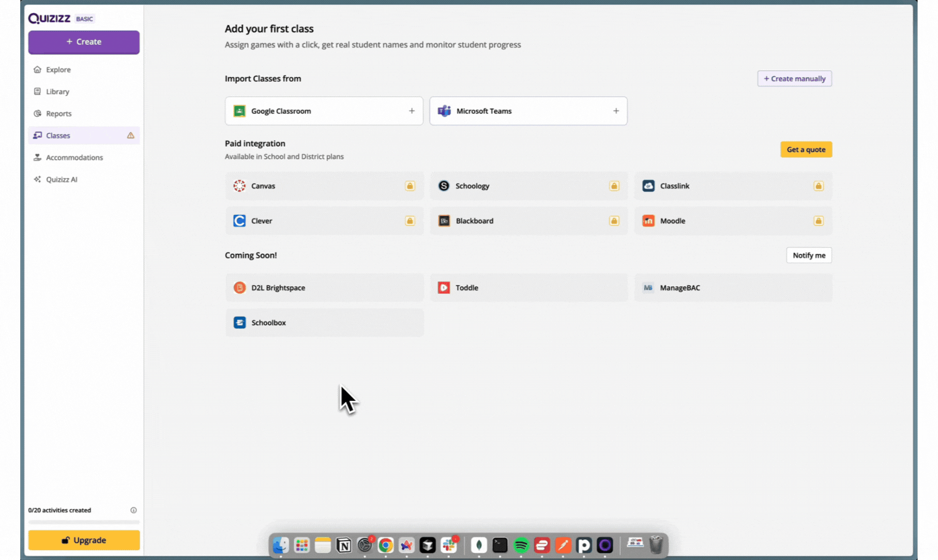Image resolution: width=938 pixels, height=560 pixels.
Task: Open Google Chrome from the dock
Action: click(385, 545)
